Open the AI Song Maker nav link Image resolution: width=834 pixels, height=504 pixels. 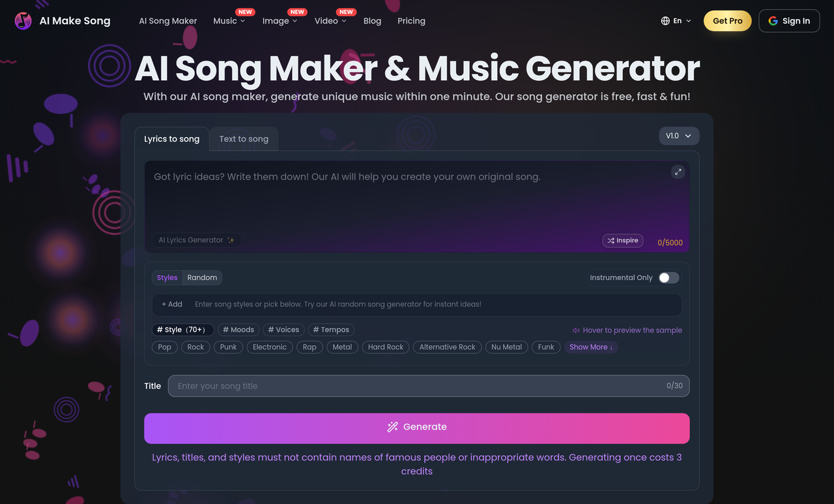click(x=168, y=21)
